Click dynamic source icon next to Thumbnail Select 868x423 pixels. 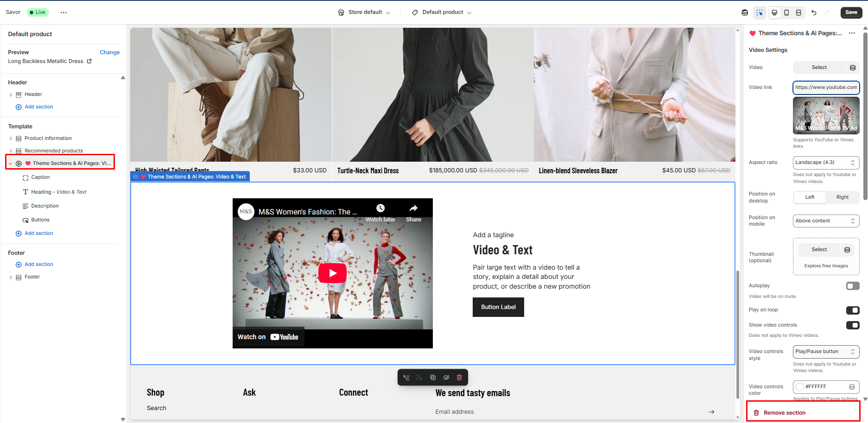point(847,250)
